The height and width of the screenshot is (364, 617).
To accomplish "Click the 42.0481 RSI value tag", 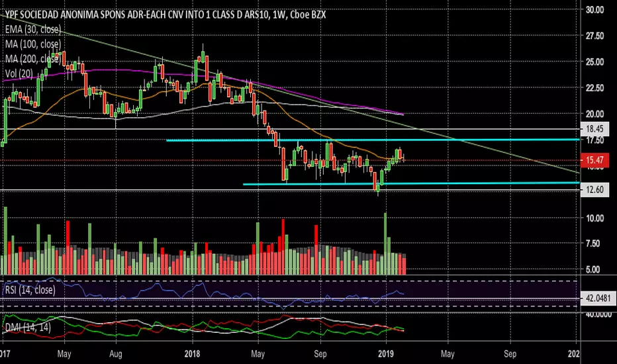I will 597,298.
